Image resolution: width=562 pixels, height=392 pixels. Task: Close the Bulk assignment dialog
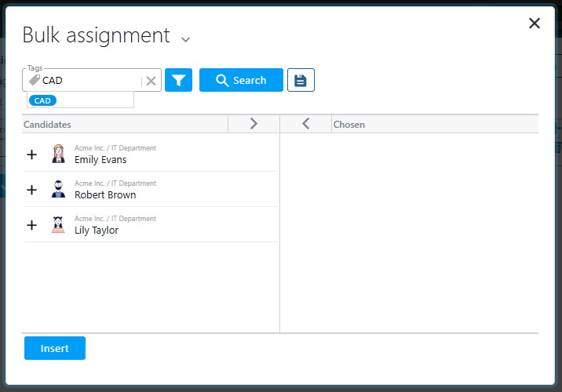coord(535,24)
